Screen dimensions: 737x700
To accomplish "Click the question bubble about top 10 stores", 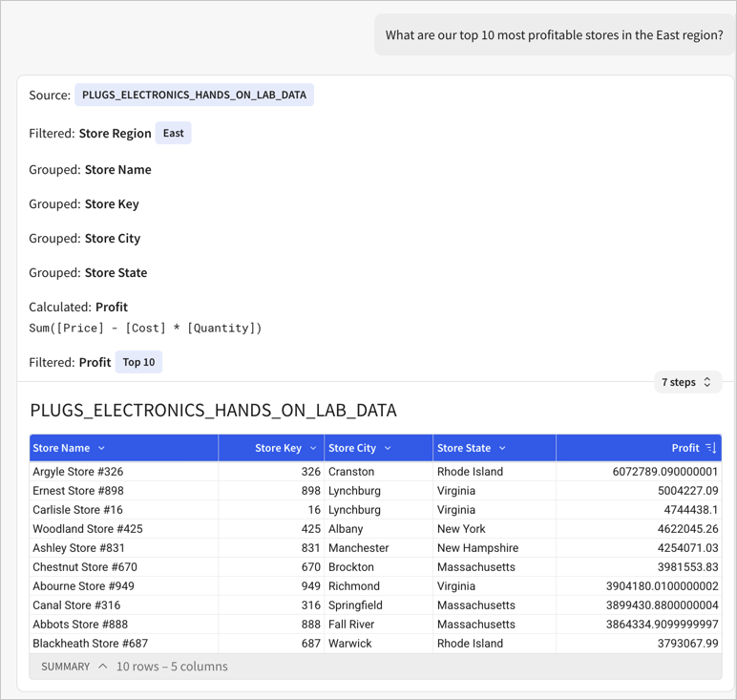I will pos(554,34).
